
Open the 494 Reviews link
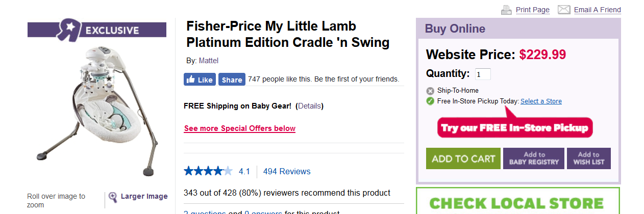coord(286,172)
